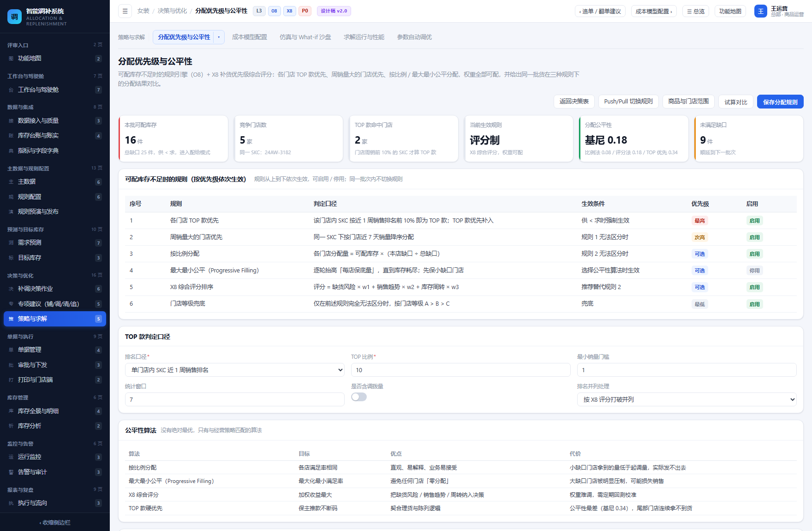Click the 账 icon beside 库存台账与账实
This screenshot has height=531, width=812.
coord(11,136)
